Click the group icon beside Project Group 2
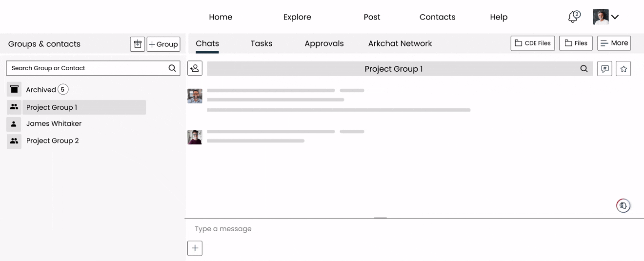The height and width of the screenshot is (261, 644). [14, 141]
